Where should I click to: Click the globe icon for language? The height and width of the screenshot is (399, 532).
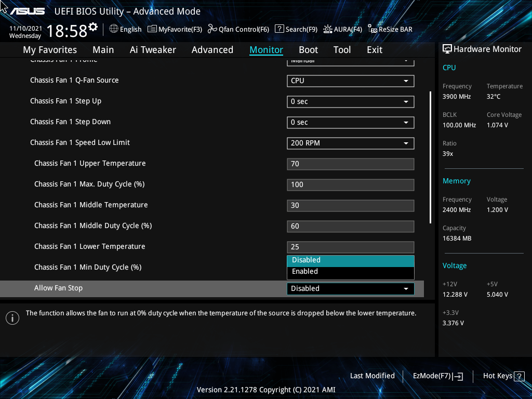pyautogui.click(x=114, y=29)
